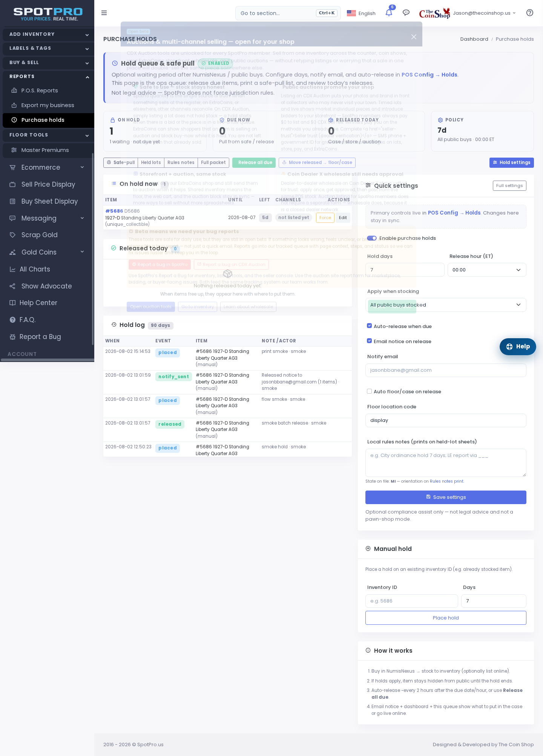
Task: Open the English language selector
Action: tap(361, 13)
